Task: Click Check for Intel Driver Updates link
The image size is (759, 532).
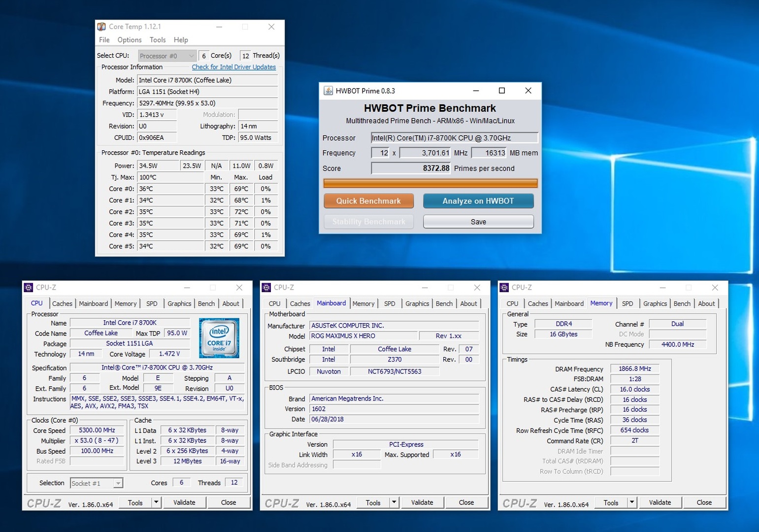Action: [x=234, y=67]
